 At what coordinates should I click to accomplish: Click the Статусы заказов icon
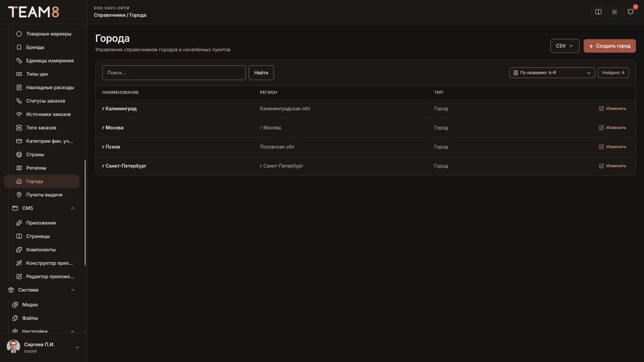click(19, 101)
